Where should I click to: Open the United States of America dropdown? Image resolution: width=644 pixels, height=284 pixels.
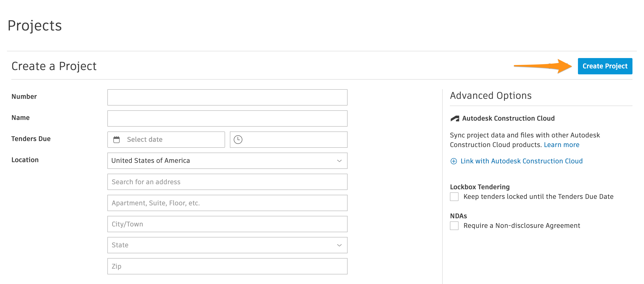pos(227,161)
